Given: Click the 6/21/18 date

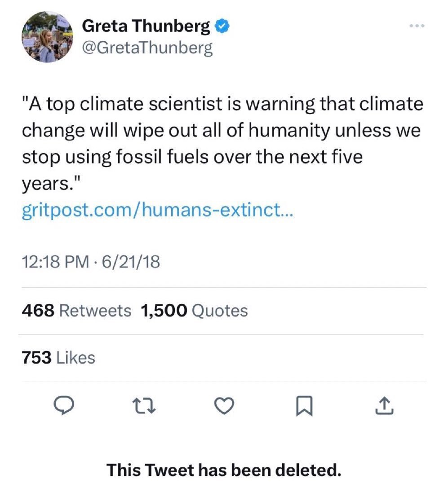Looking at the screenshot, I should (x=131, y=262).
